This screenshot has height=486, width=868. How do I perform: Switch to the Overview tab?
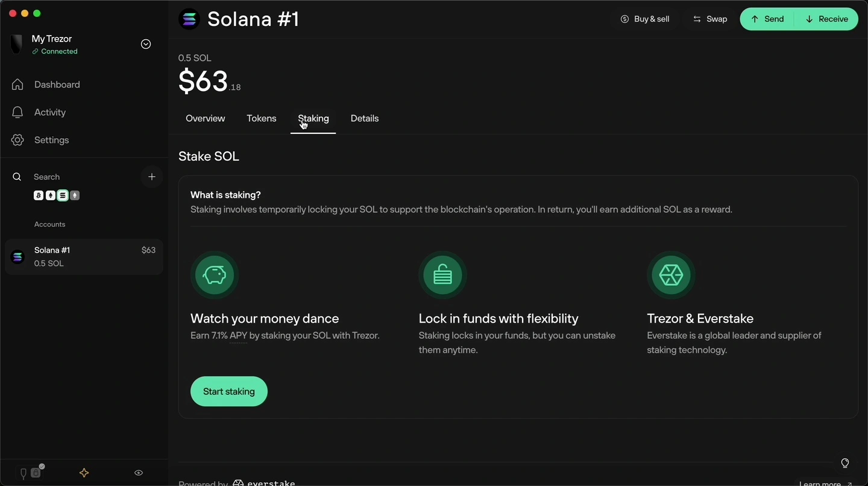click(x=205, y=118)
